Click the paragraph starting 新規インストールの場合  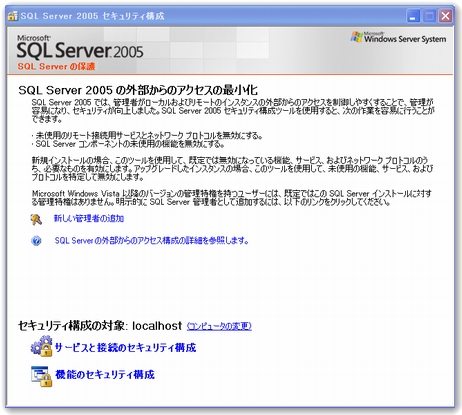232,169
